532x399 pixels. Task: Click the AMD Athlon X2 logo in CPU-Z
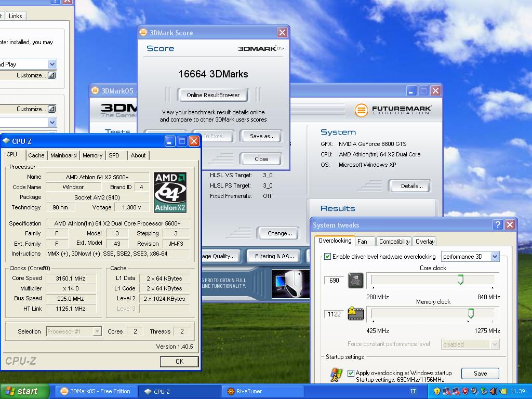(x=170, y=192)
